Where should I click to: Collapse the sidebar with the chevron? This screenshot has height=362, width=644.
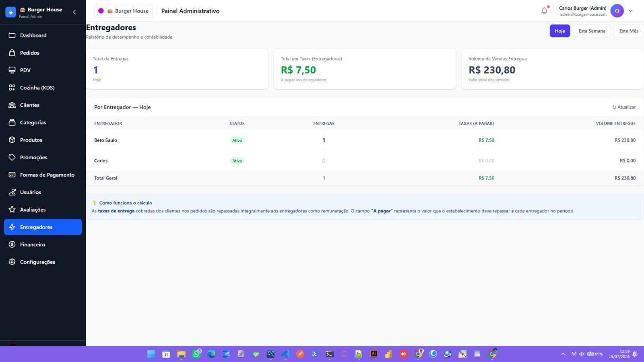(74, 12)
